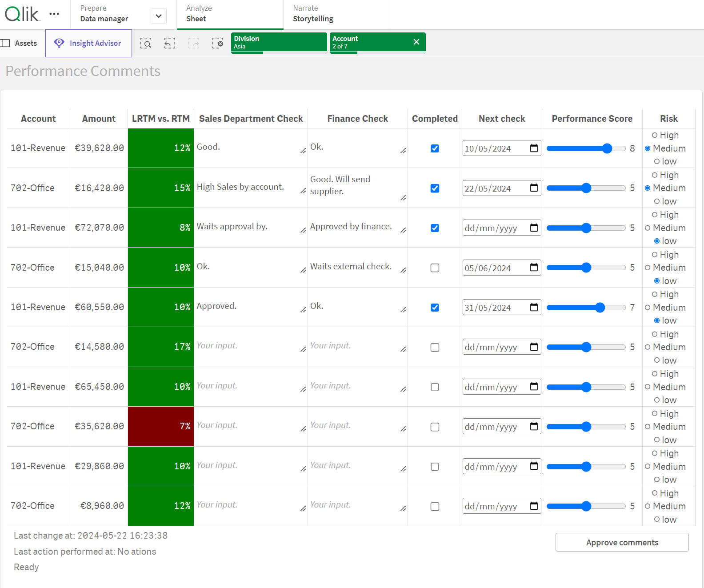Click resize handle of 'Good. Will send supplier.'

coord(403,198)
